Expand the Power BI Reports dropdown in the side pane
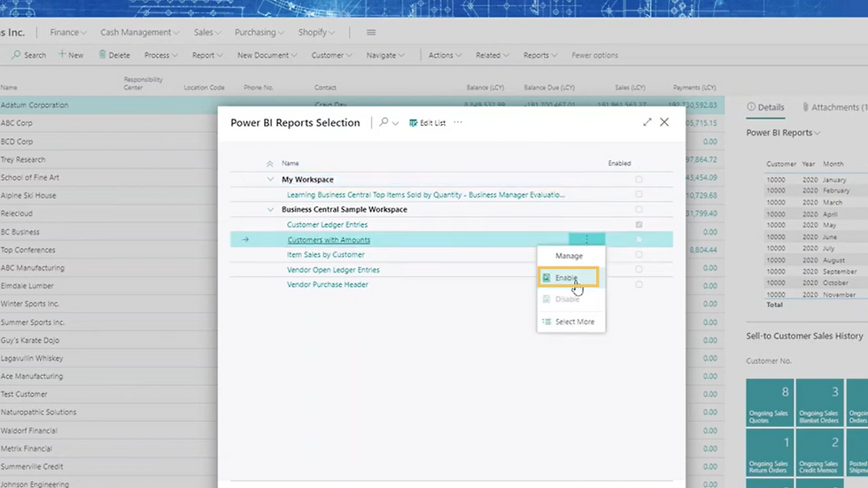Screen dimensions: 868x488 click(783, 133)
